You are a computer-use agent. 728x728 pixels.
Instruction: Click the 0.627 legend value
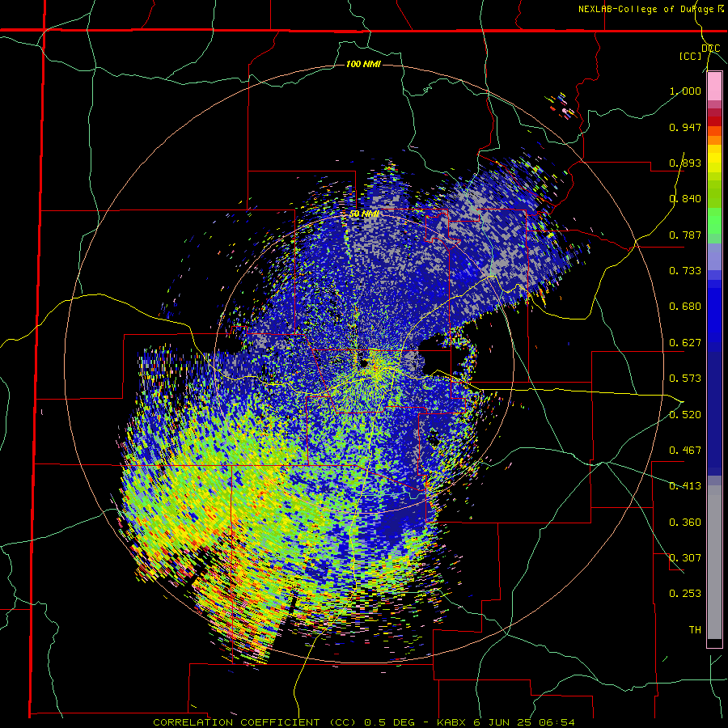point(685,343)
